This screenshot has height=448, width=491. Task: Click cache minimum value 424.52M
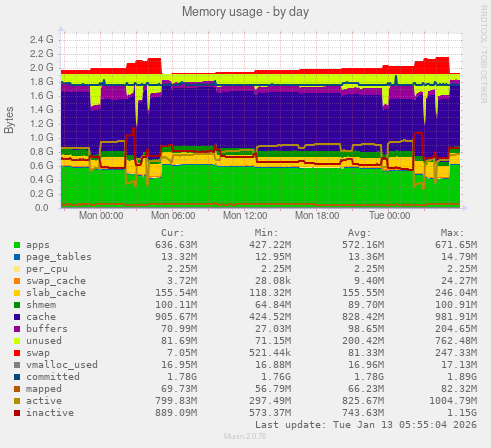[270, 317]
